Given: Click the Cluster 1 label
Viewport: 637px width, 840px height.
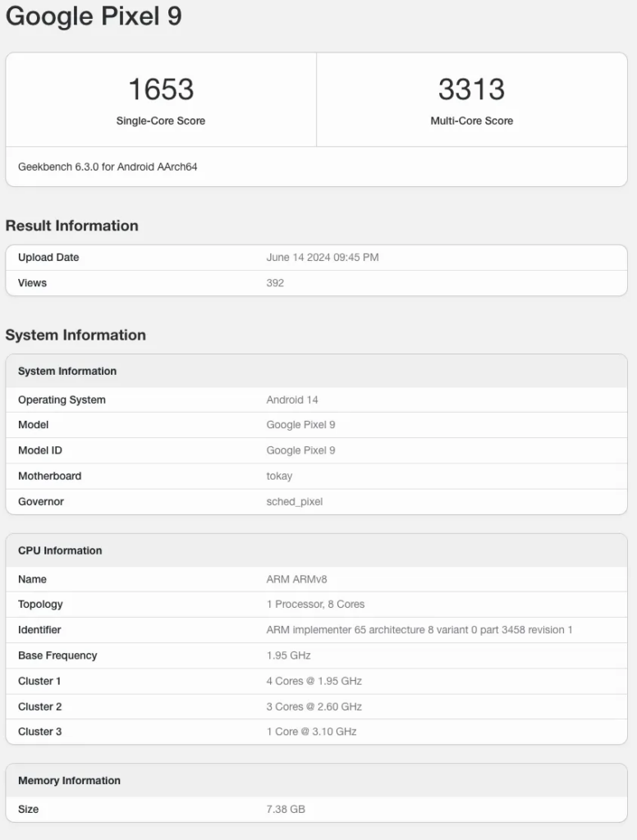Looking at the screenshot, I should (x=39, y=681).
